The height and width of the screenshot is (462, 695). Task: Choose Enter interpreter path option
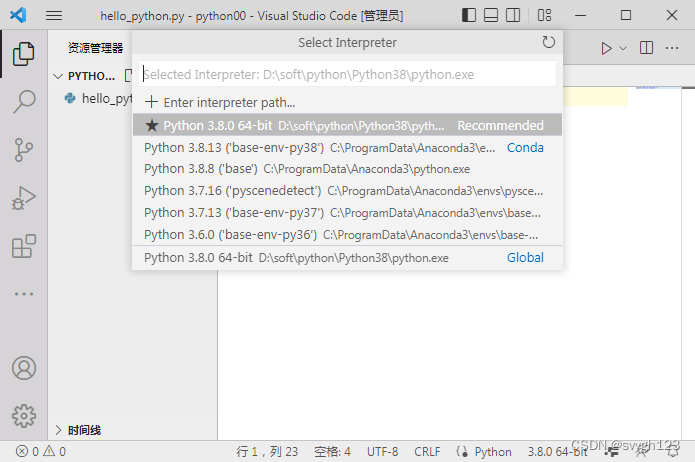(348, 102)
